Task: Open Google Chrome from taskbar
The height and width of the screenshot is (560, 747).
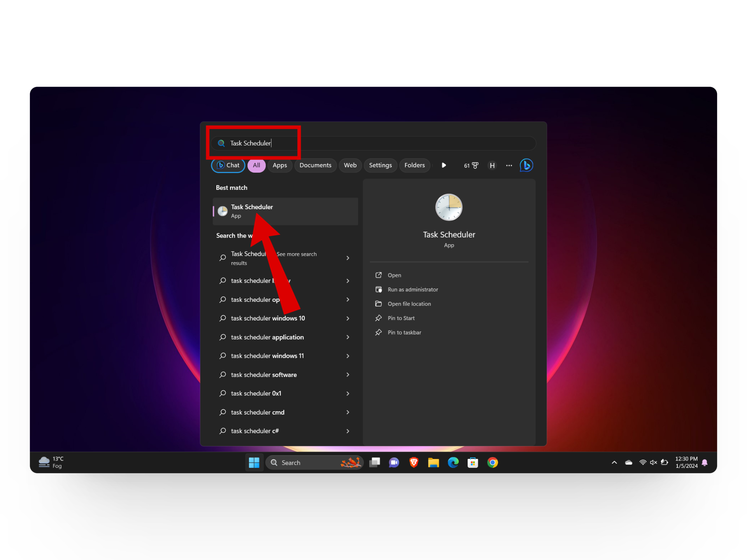Action: (493, 462)
